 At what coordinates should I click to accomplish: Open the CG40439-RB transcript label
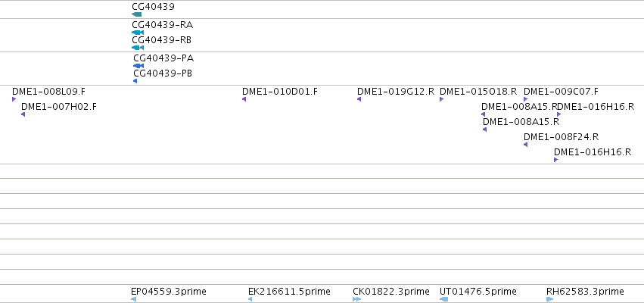coord(161,40)
